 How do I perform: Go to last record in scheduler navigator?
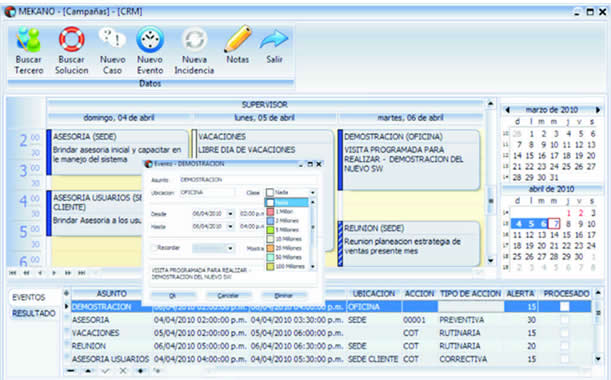pos(81,273)
